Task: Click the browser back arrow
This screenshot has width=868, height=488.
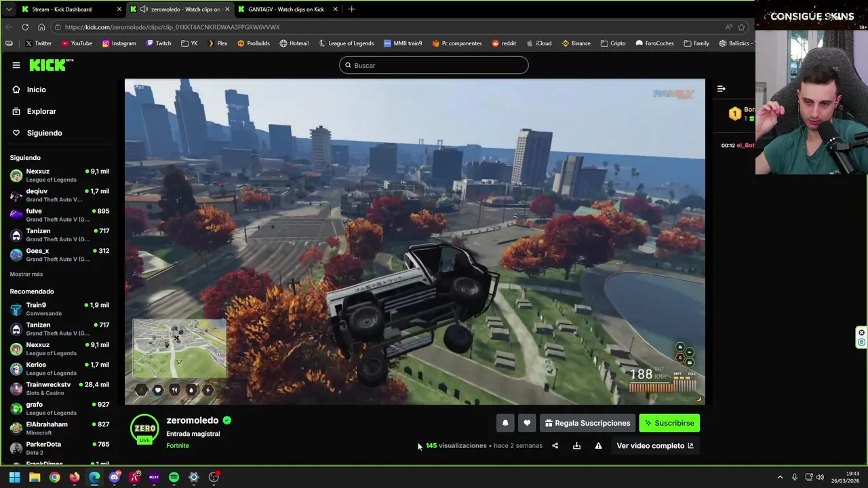Action: 9,27
